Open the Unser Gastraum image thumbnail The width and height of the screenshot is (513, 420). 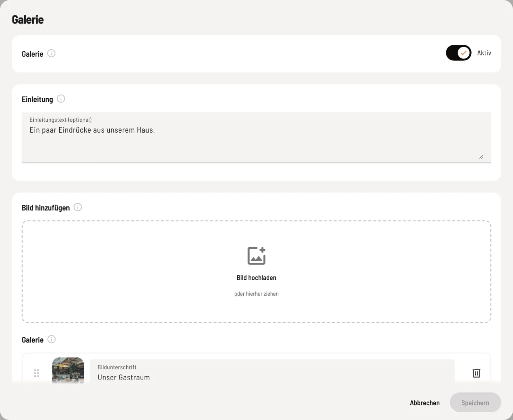(x=68, y=370)
